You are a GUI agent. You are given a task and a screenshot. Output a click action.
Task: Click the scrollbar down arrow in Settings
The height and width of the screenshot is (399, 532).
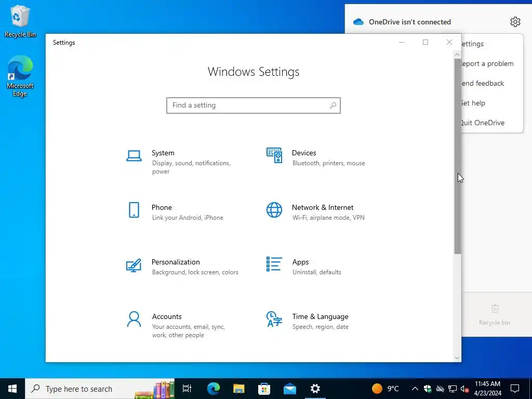coord(457,358)
